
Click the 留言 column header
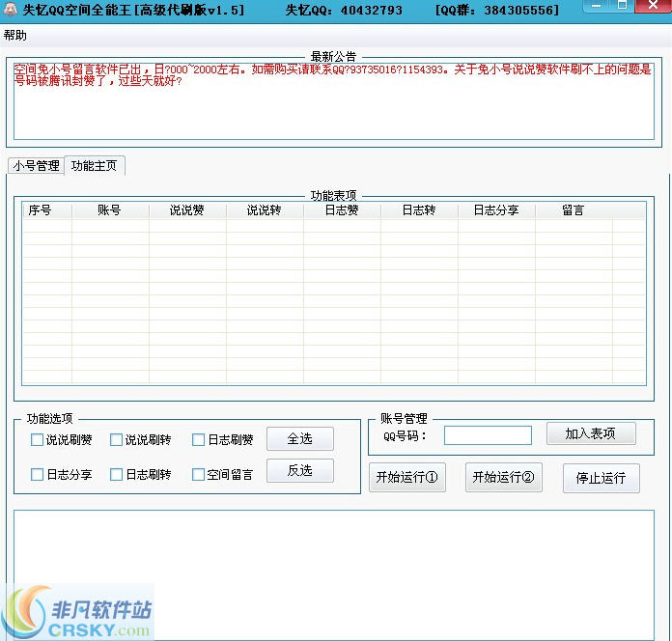574,210
